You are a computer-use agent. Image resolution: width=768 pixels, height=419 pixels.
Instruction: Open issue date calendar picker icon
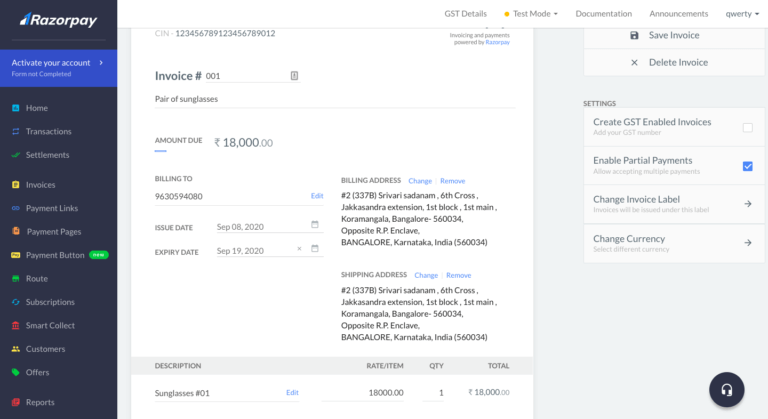click(315, 225)
